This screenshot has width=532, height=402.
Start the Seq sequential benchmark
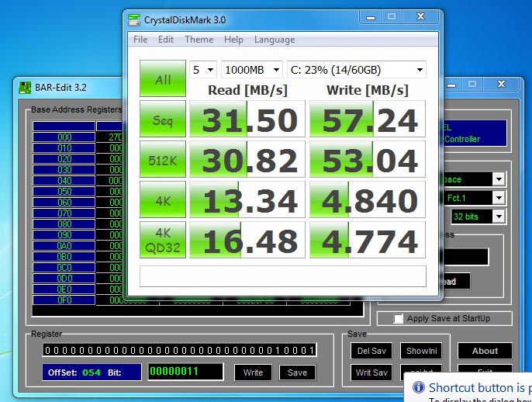(163, 120)
